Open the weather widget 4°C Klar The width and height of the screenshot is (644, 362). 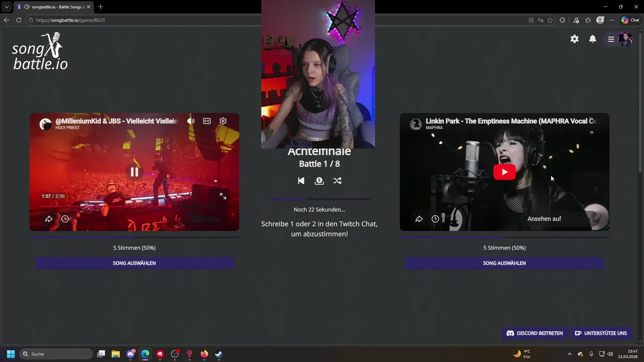point(522,354)
